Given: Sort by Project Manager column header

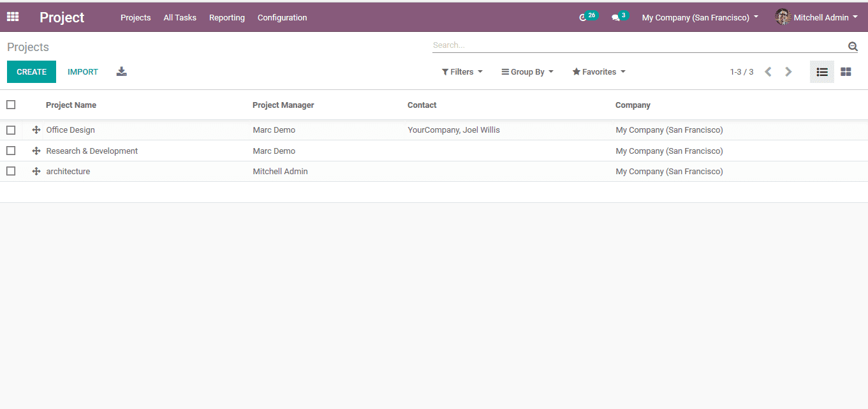Looking at the screenshot, I should tap(283, 105).
